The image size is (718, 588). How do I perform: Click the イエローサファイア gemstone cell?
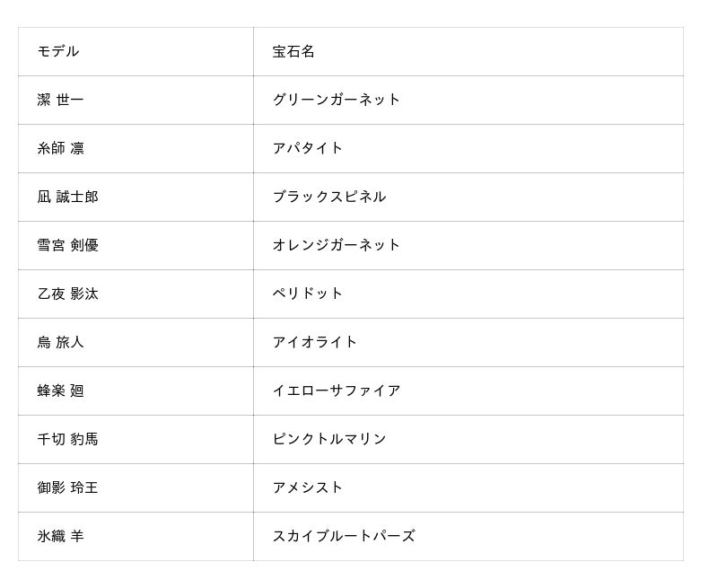337,391
